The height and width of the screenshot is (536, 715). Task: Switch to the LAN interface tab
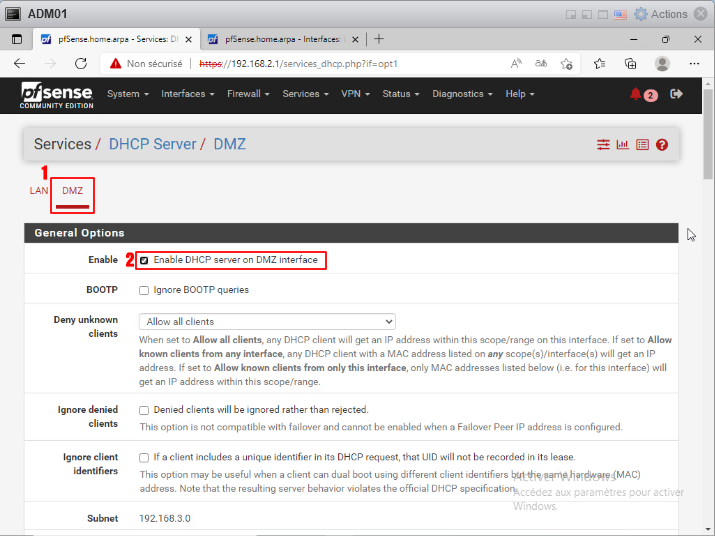pyautogui.click(x=39, y=190)
